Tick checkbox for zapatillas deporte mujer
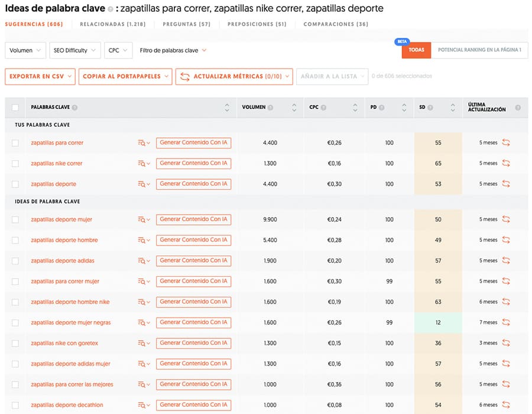The width and height of the screenshot is (532, 414). [x=15, y=220]
